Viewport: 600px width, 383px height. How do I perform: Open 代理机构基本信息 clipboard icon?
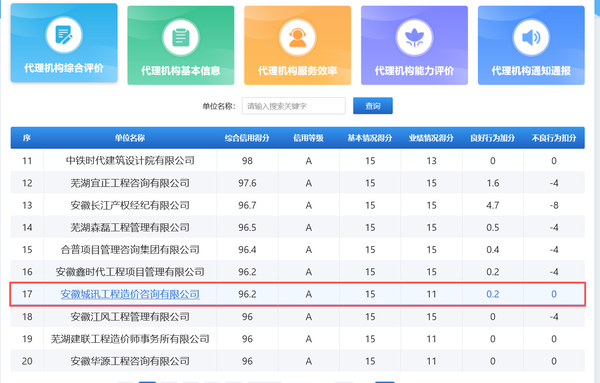(x=181, y=37)
